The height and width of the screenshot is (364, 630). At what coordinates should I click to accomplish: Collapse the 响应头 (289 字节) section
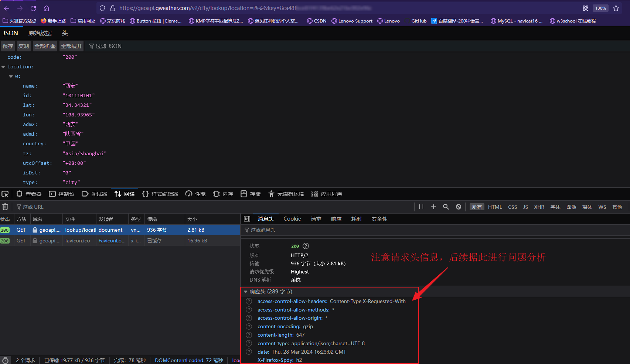tap(246, 292)
